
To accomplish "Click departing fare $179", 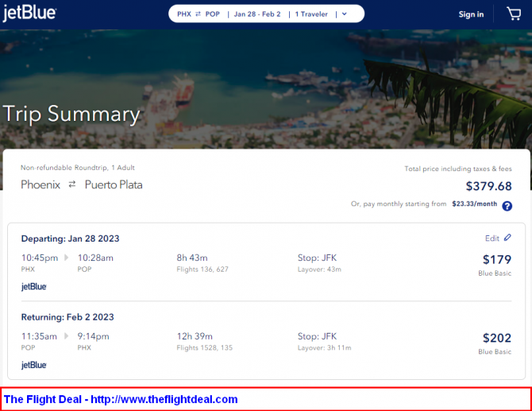I will click(497, 259).
